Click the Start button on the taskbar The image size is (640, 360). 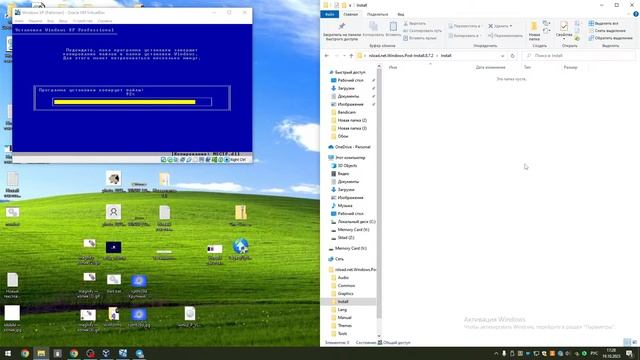[x=8, y=353]
